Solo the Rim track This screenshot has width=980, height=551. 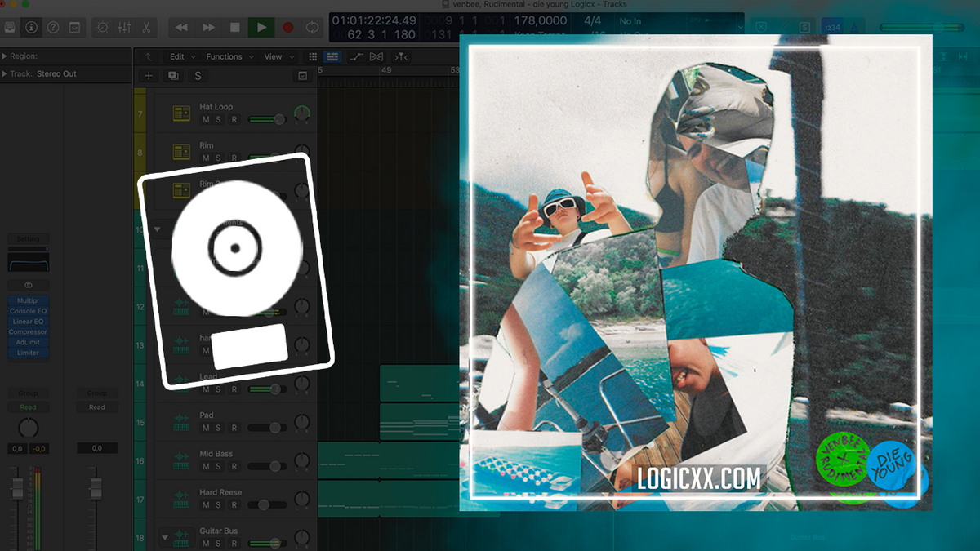(x=218, y=159)
